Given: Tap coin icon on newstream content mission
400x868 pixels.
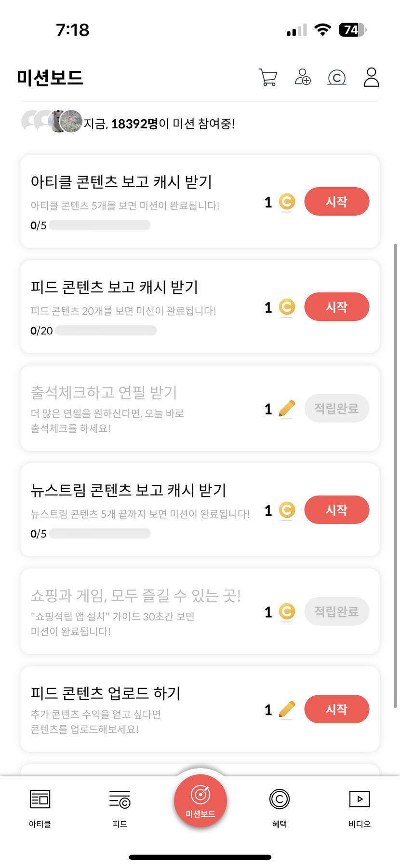Looking at the screenshot, I should click(287, 510).
